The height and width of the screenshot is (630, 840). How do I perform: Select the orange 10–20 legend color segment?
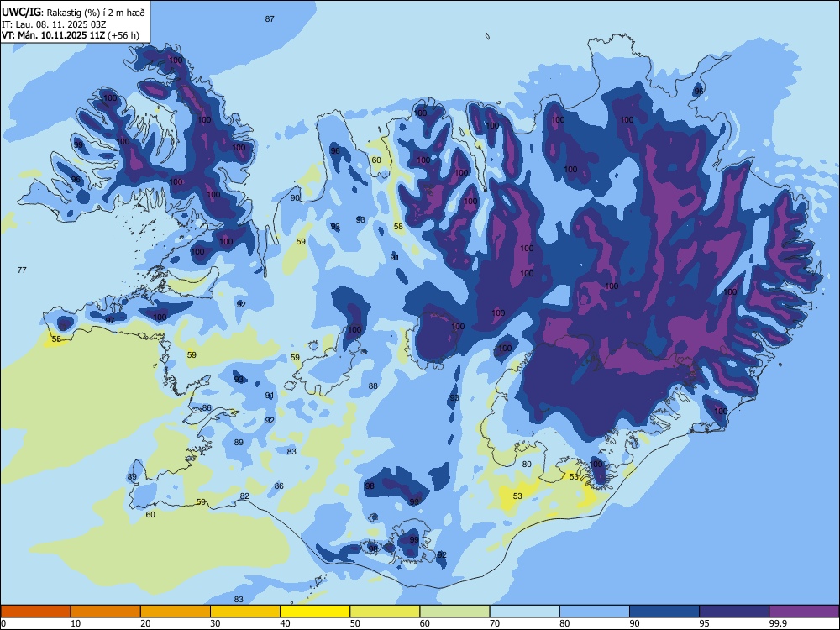click(x=106, y=612)
